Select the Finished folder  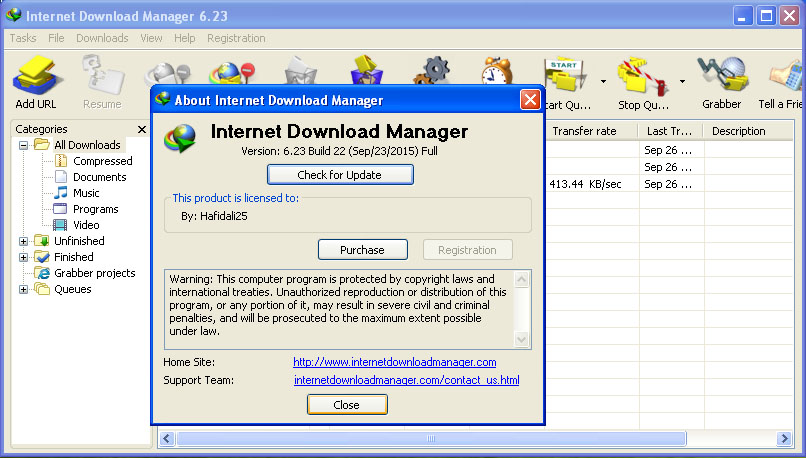tap(74, 257)
